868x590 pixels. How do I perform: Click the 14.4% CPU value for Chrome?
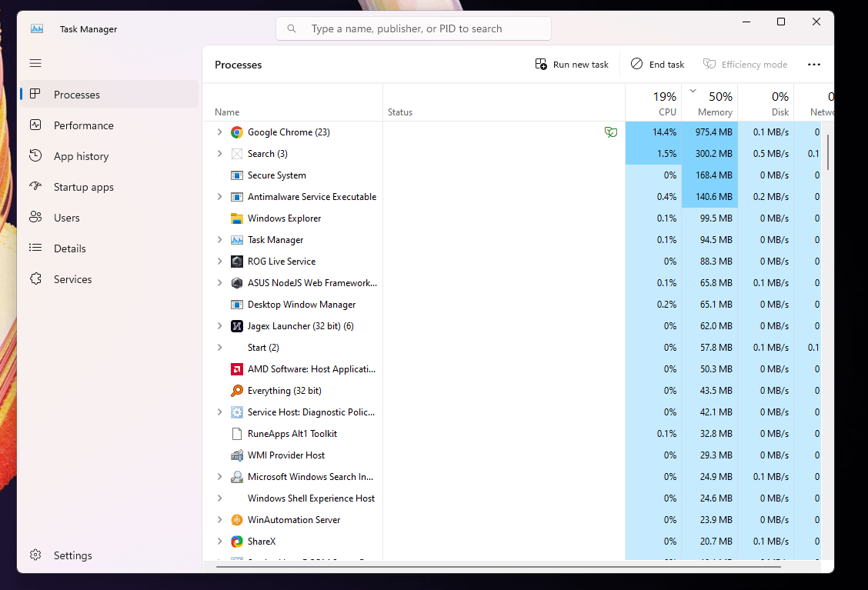(654, 132)
